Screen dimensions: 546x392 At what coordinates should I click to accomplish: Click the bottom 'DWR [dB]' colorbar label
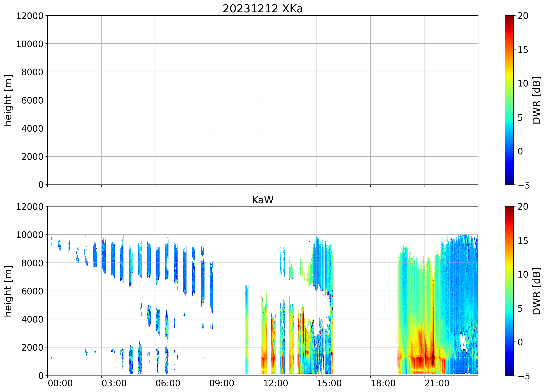tap(537, 291)
